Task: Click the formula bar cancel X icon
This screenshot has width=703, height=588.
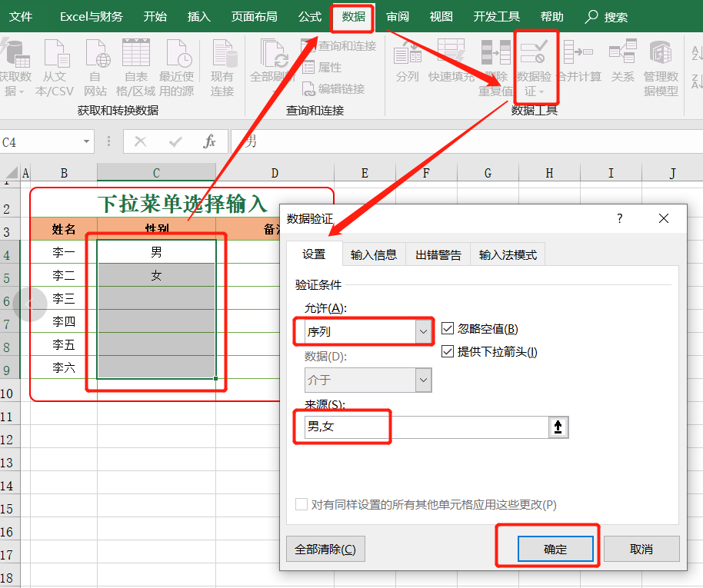Action: pos(140,141)
